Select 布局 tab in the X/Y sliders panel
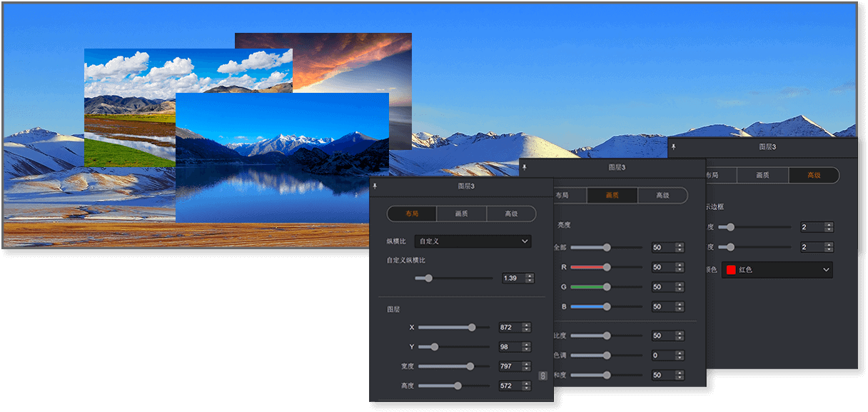868x412 pixels. 412,213
